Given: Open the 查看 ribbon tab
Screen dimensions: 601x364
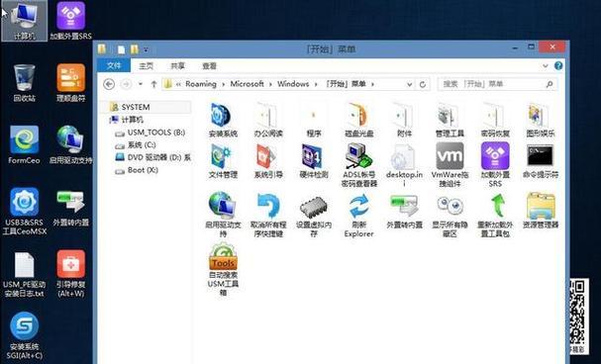Looking at the screenshot, I should pyautogui.click(x=209, y=66).
